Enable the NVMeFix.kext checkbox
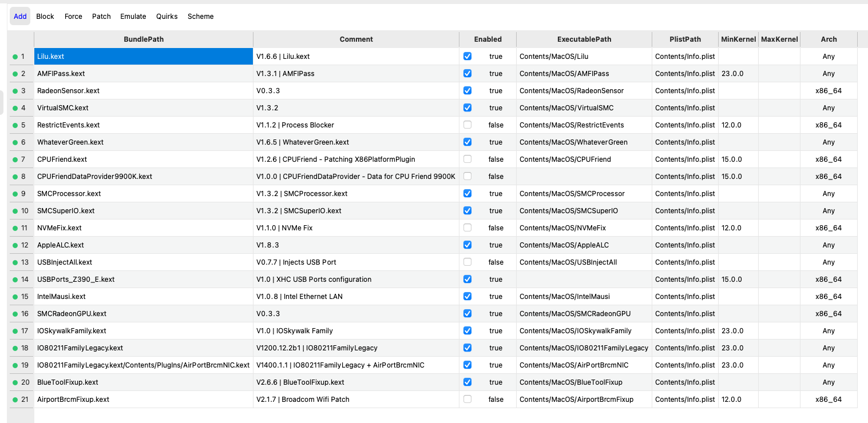This screenshot has height=423, width=868. (467, 228)
